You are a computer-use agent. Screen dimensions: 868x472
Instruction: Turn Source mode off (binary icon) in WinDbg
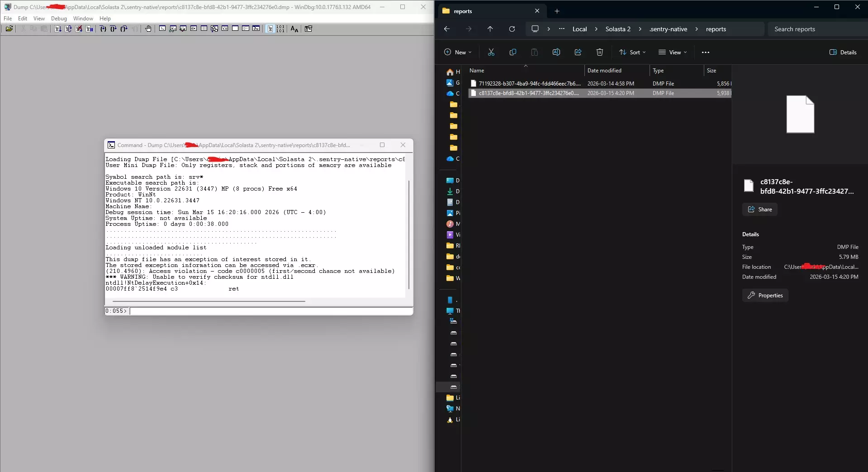(x=280, y=29)
